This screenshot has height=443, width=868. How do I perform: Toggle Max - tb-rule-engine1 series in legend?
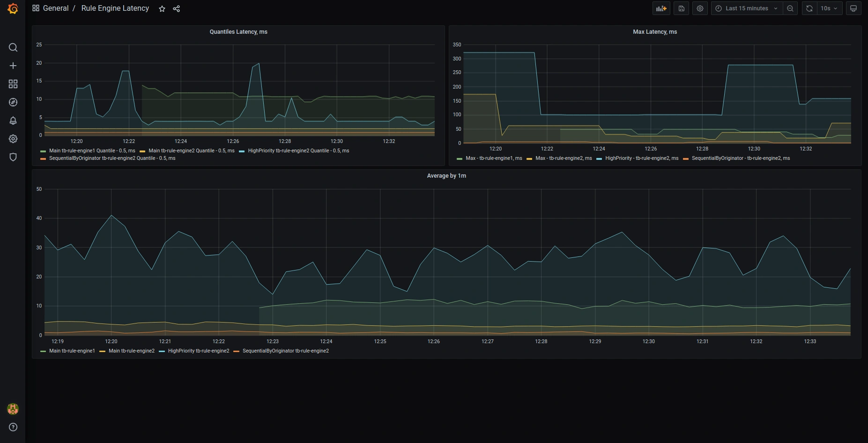coord(493,158)
